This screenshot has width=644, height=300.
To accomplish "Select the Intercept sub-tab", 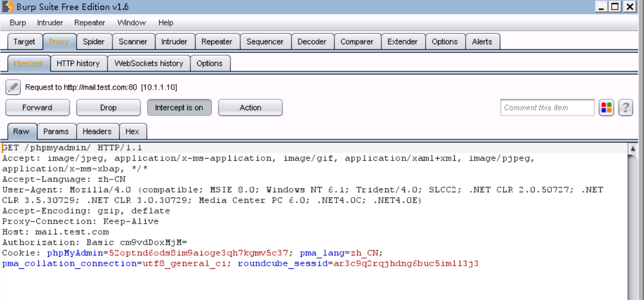I will point(28,63).
